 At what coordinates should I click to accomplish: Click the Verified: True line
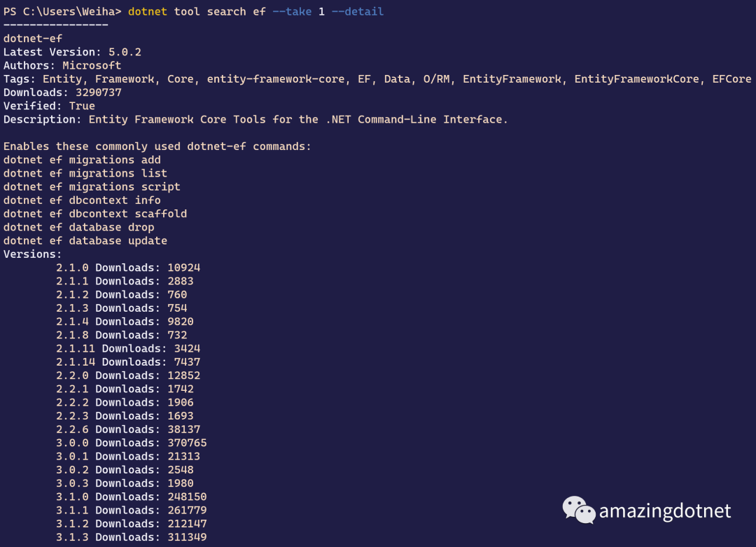click(49, 106)
